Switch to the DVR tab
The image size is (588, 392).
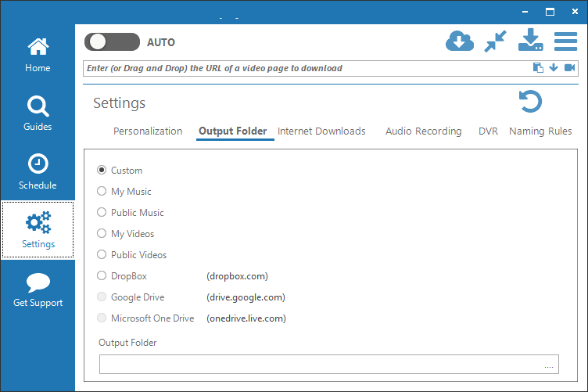(x=488, y=131)
